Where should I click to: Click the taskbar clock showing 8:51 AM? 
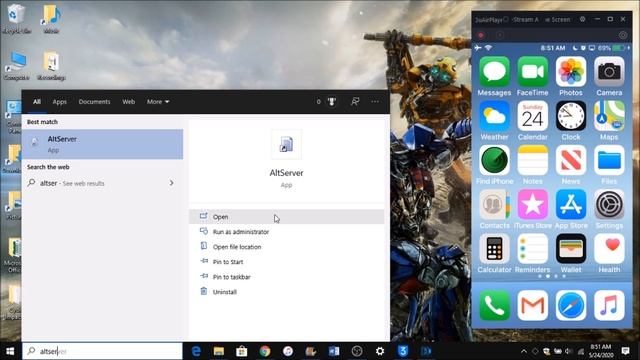point(601,351)
